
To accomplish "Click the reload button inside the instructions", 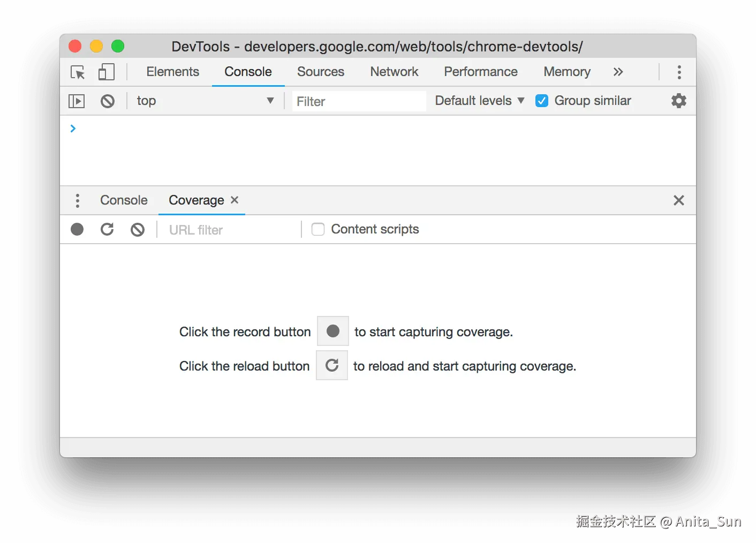I will pyautogui.click(x=332, y=365).
